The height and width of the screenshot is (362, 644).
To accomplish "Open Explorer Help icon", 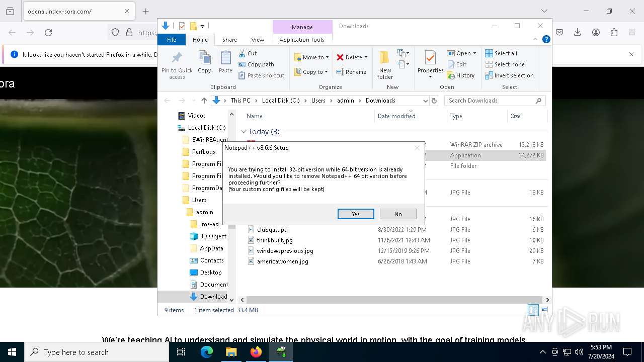I will pyautogui.click(x=546, y=40).
